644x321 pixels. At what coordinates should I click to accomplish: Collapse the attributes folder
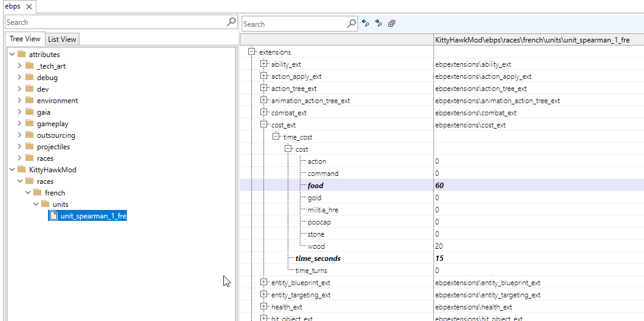(12, 54)
